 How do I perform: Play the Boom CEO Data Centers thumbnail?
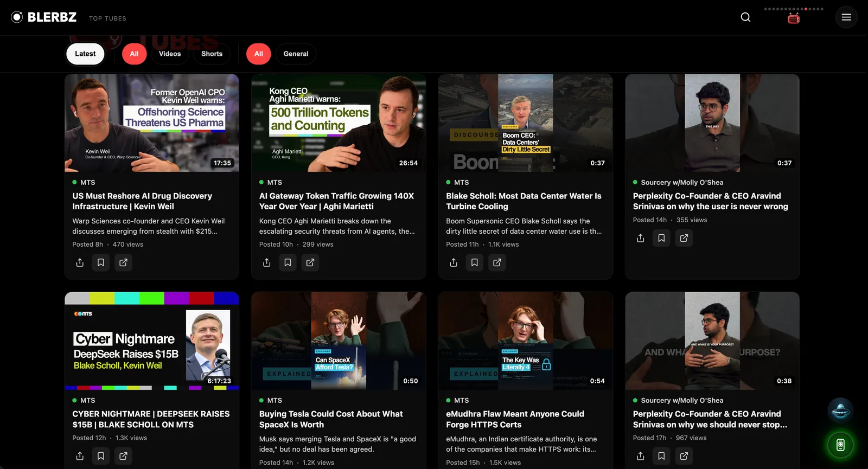pyautogui.click(x=526, y=123)
